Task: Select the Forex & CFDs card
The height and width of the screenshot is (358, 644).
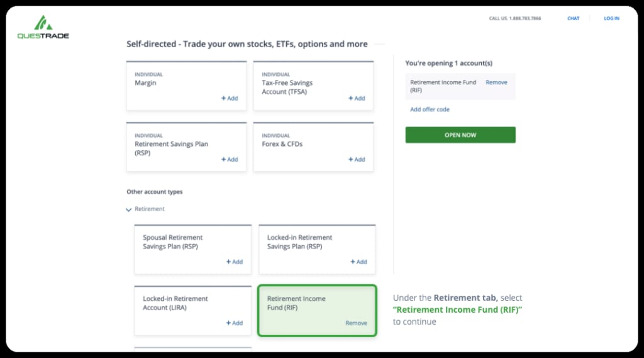Action: click(313, 147)
